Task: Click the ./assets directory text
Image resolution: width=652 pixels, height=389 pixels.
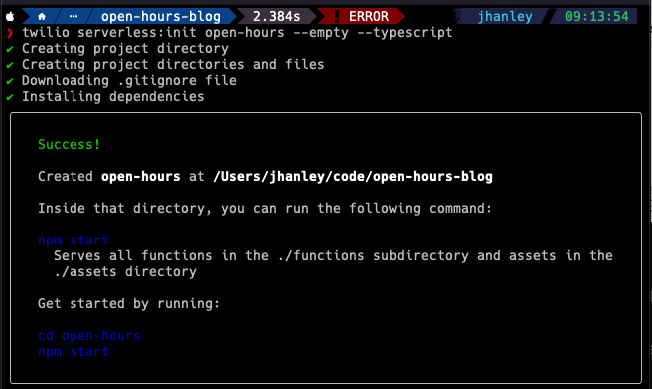Action: coord(125,272)
